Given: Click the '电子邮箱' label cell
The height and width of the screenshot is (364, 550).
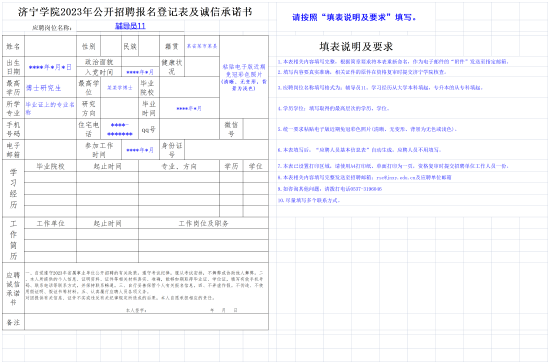Looking at the screenshot, I should (13, 149).
